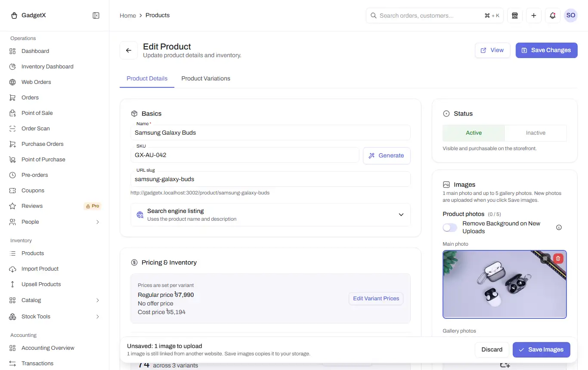Click the Dashboard grid icon in the sidebar

(x=12, y=51)
